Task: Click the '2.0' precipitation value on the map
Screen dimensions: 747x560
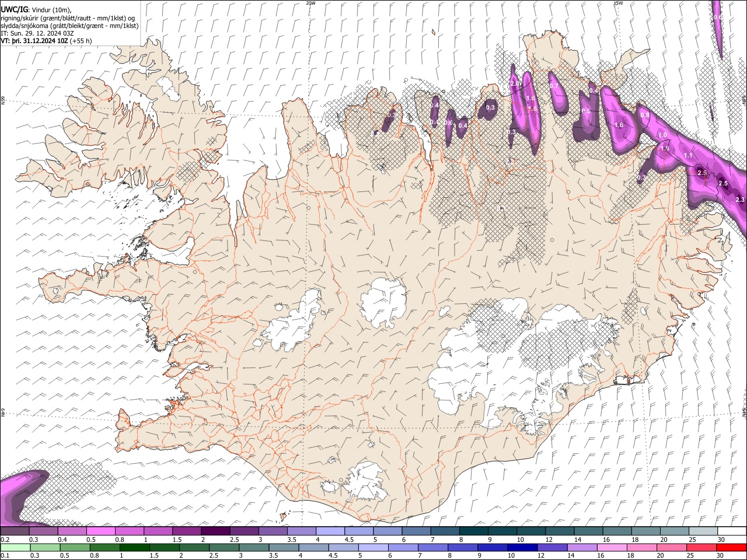Action: click(515, 84)
